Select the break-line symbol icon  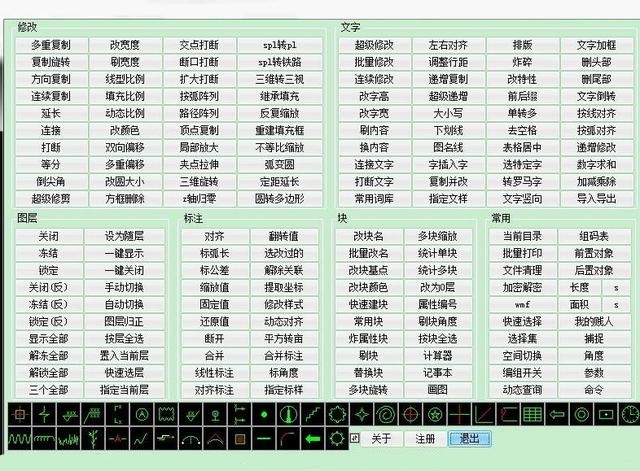tap(44, 415)
